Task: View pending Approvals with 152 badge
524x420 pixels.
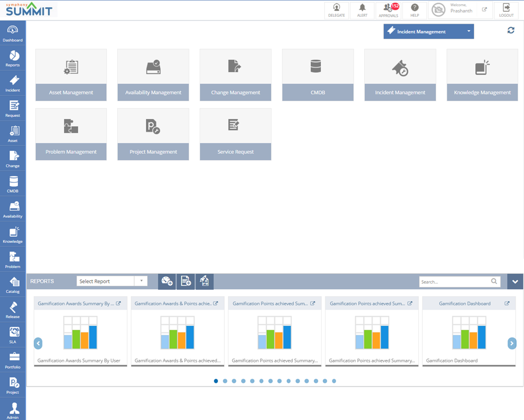Action: pyautogui.click(x=389, y=10)
